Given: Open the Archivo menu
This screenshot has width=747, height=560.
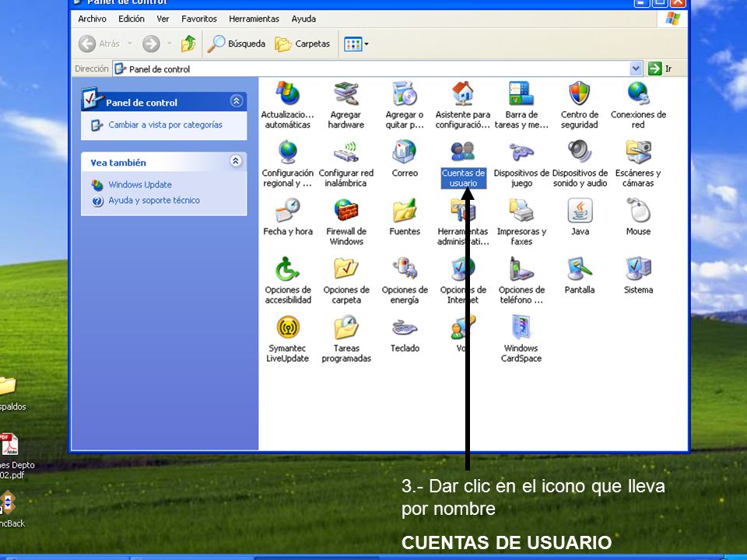Looking at the screenshot, I should 92,19.
